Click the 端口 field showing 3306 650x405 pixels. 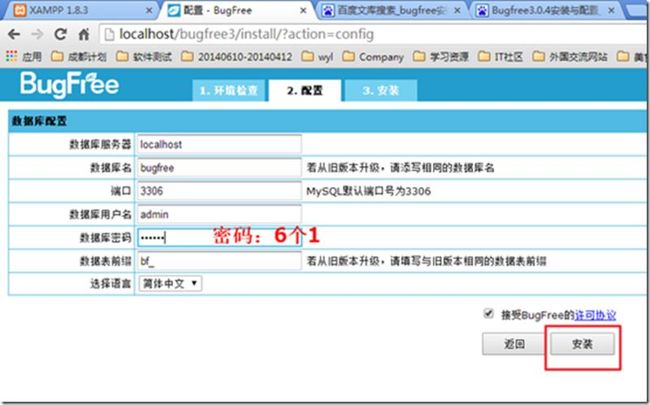click(219, 191)
